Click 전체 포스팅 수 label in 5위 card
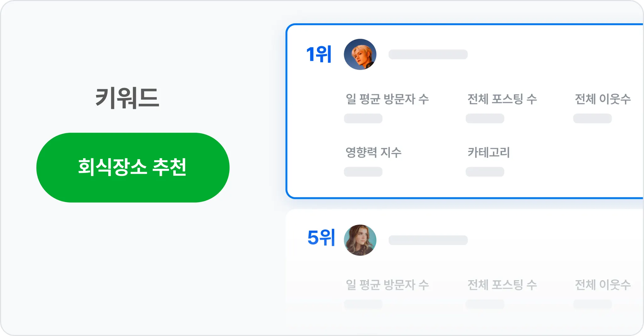 (502, 285)
